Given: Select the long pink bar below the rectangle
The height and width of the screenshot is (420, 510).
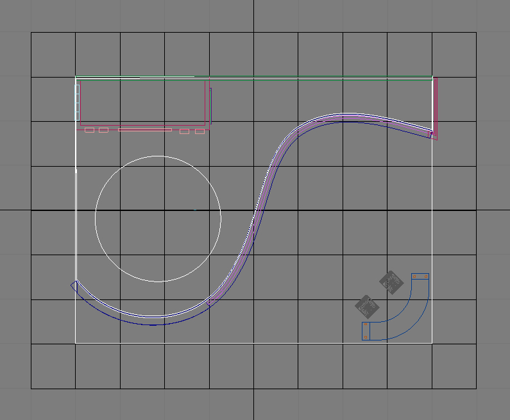Looking at the screenshot, I should tap(144, 130).
